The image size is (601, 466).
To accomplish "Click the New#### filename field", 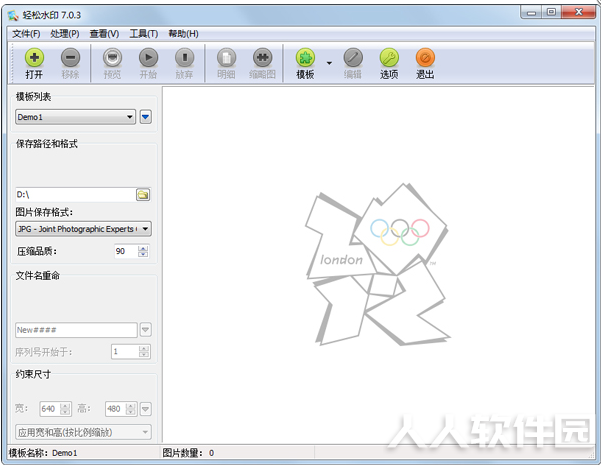I will click(x=76, y=330).
